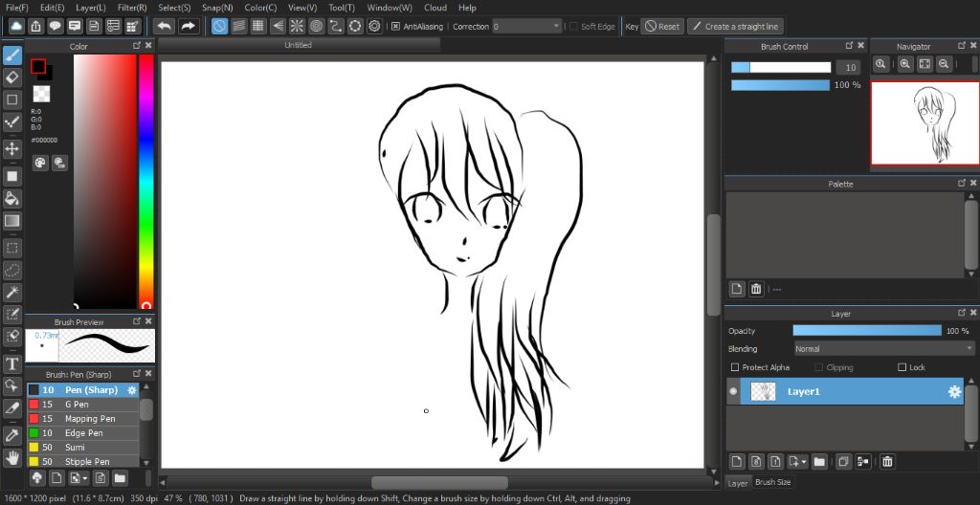This screenshot has width=980, height=505.
Task: Select the rectangular Select tool
Action: [12, 248]
